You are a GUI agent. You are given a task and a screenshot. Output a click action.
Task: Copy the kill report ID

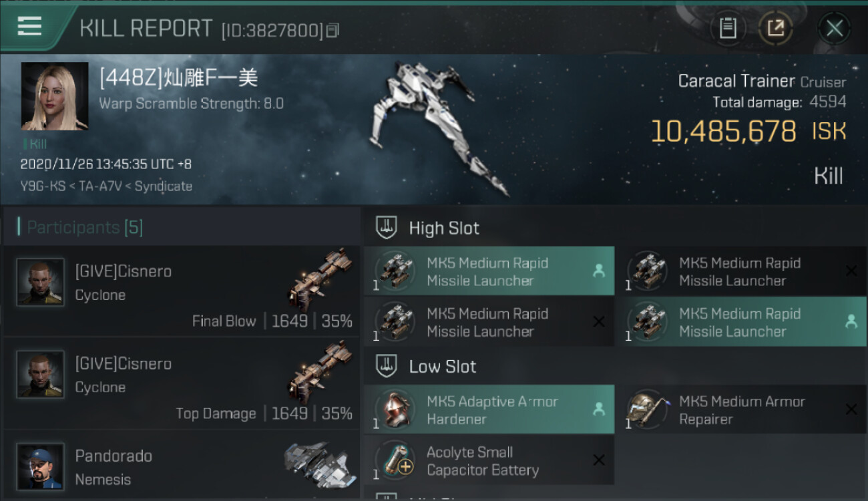coord(333,30)
